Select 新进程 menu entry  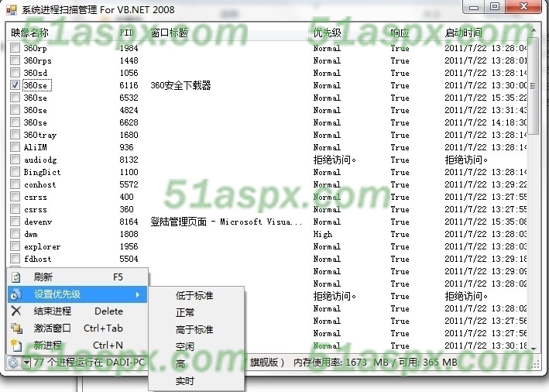pos(77,346)
